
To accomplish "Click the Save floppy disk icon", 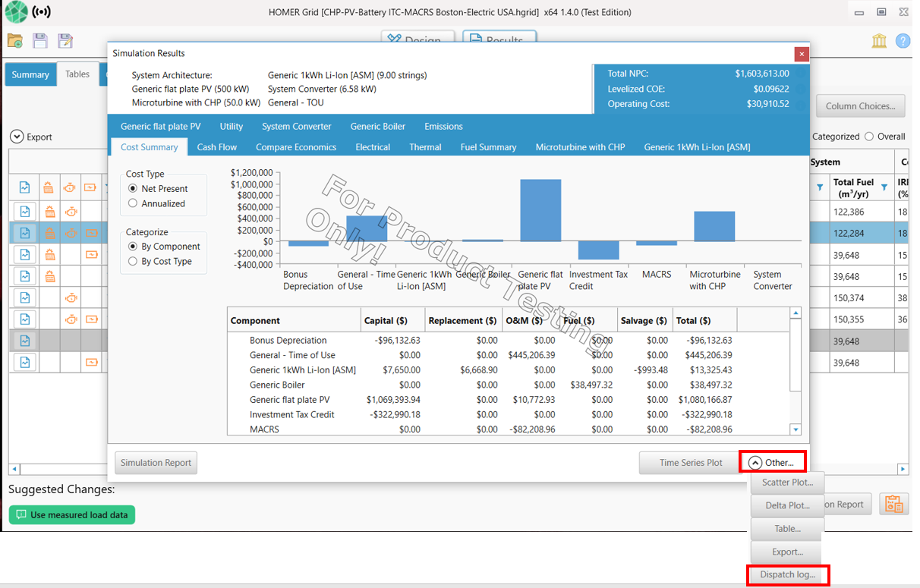I will pyautogui.click(x=40, y=41).
